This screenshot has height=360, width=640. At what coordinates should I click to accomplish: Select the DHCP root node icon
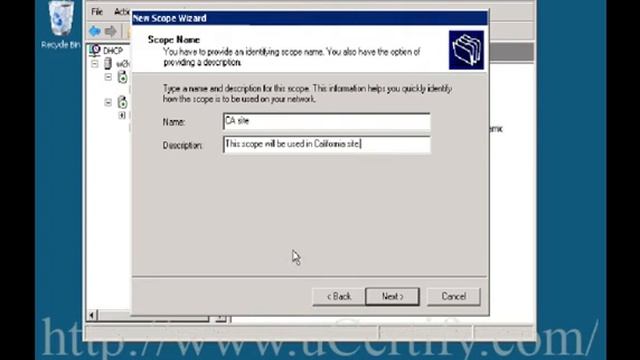(x=95, y=50)
